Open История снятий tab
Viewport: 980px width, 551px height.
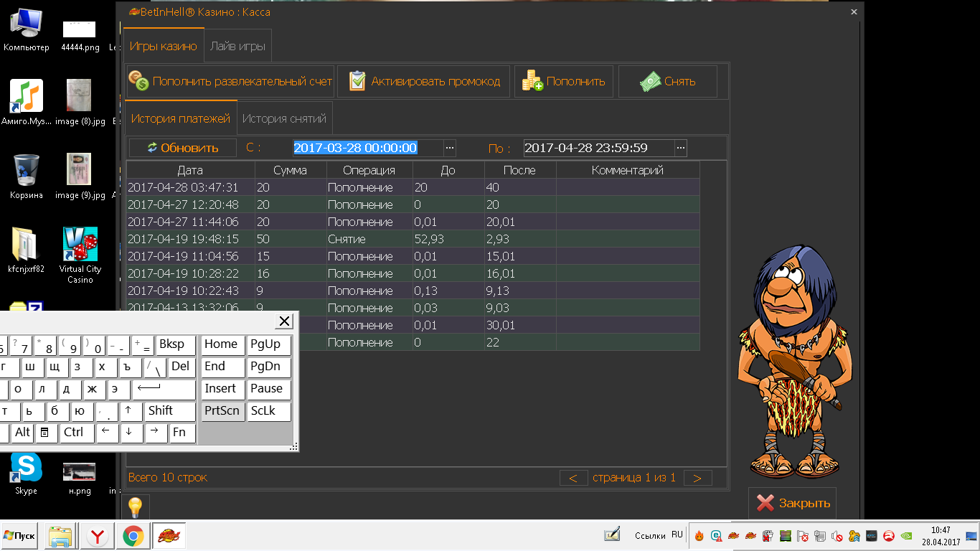point(284,118)
